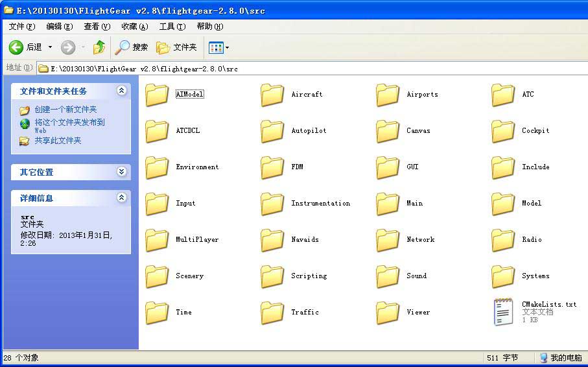The height and width of the screenshot is (367, 588).
Task: Select the Scenery folder icon
Action: (x=157, y=277)
